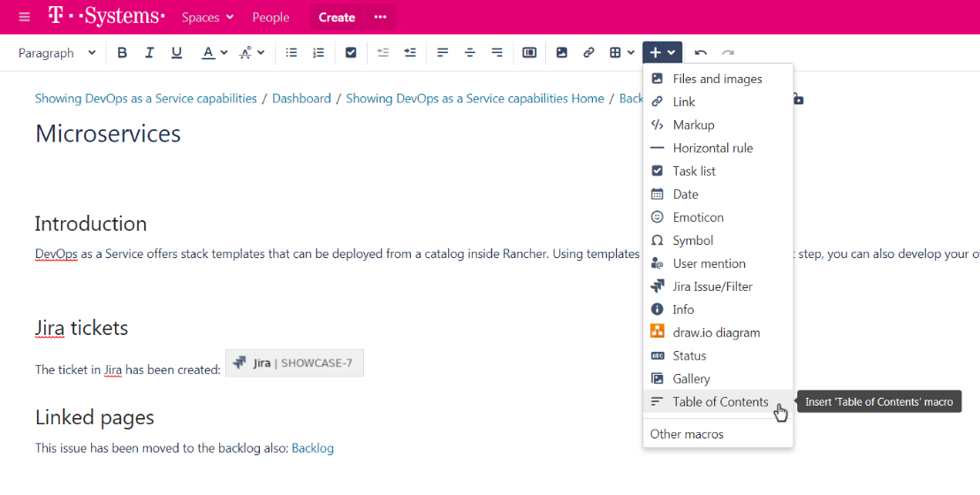The image size is (980, 495).
Task: Click the Jira tickets heading
Action: 81,328
